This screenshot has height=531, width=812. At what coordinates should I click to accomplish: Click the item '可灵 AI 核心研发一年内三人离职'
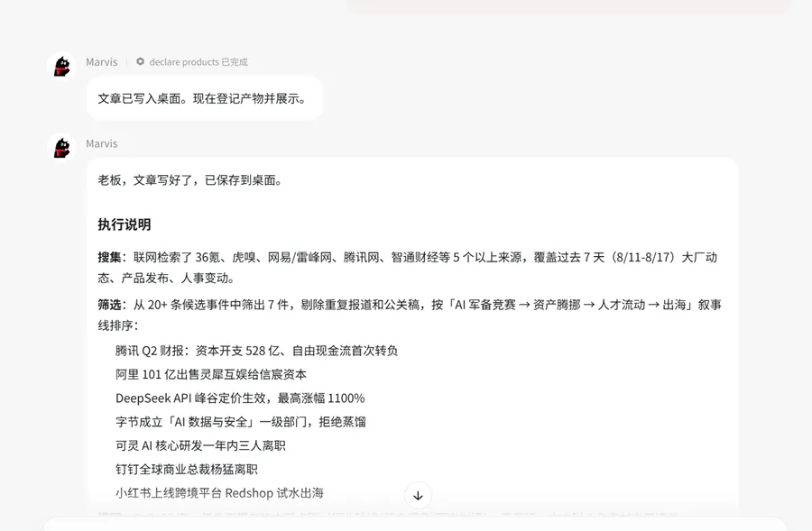tap(200, 446)
